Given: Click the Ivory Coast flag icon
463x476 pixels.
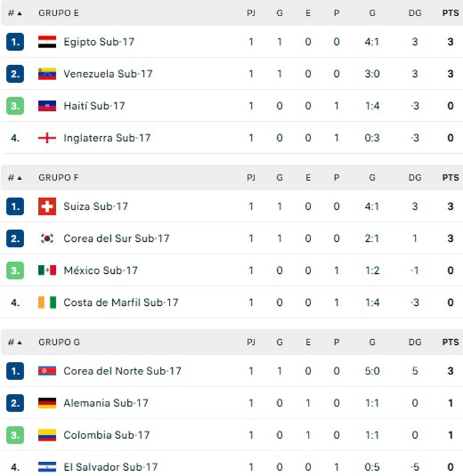Looking at the screenshot, I should (x=47, y=303).
